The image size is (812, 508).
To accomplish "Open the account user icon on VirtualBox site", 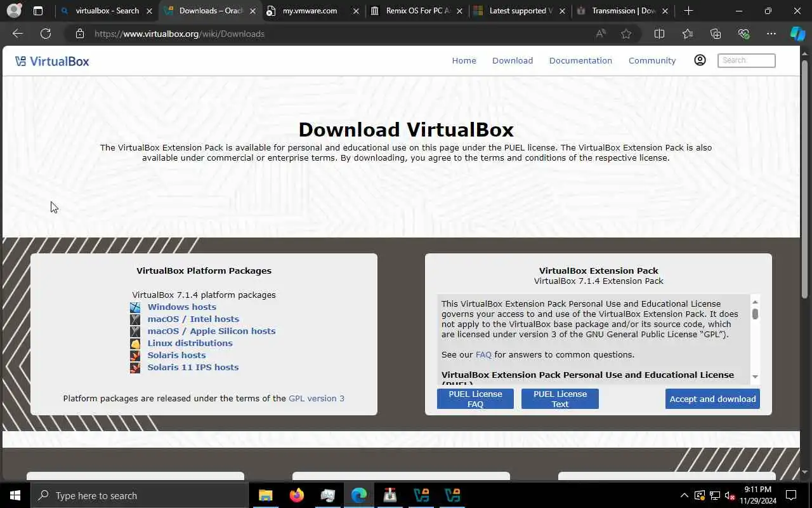I will (x=700, y=60).
